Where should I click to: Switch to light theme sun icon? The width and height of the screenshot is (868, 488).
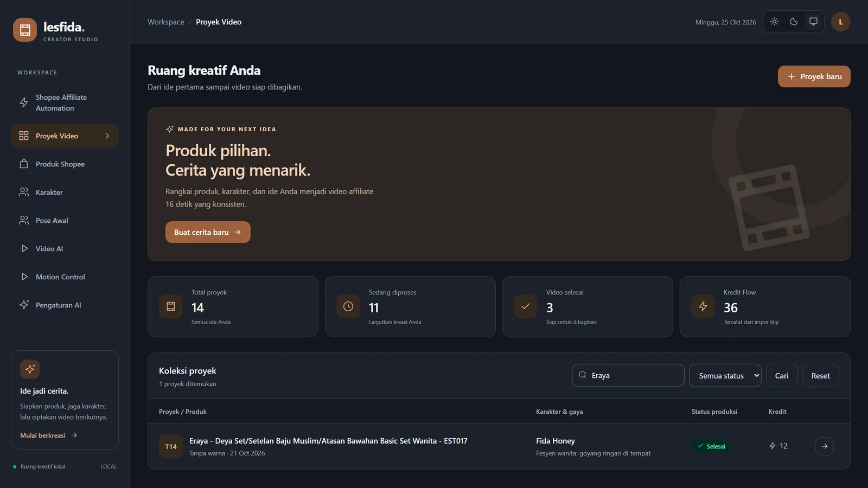(x=774, y=22)
